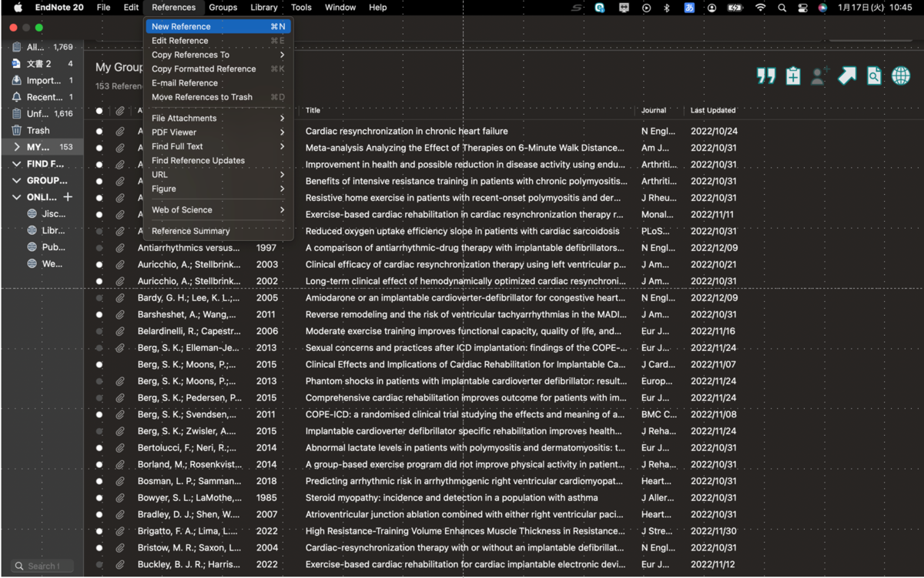Screen dimensions: 924x578
Task: Open the Wi-Fi status menu
Action: 761,8
